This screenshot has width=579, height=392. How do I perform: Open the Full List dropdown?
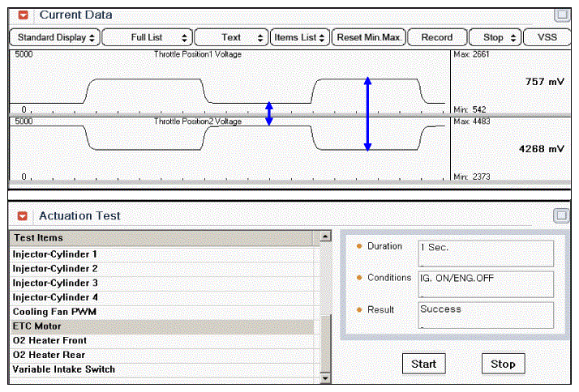tap(148, 37)
